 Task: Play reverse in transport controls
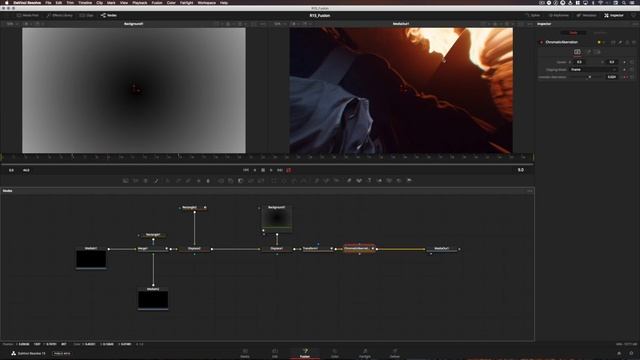255,170
